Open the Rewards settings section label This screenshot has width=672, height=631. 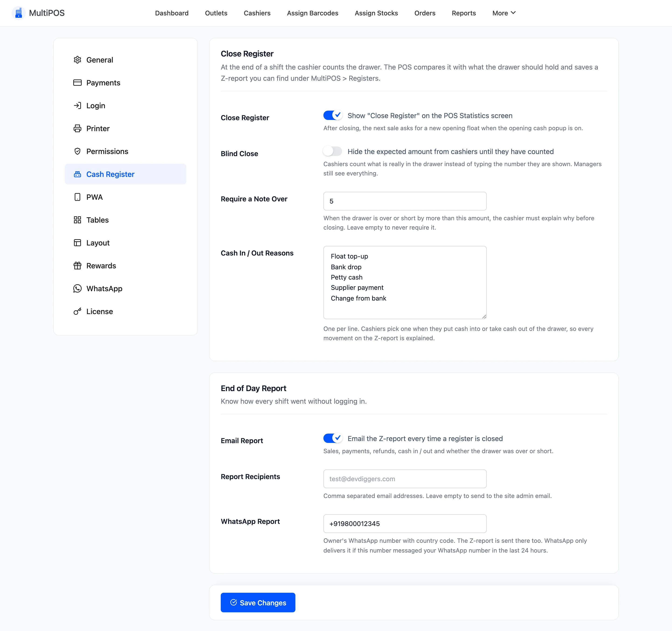[x=101, y=266]
